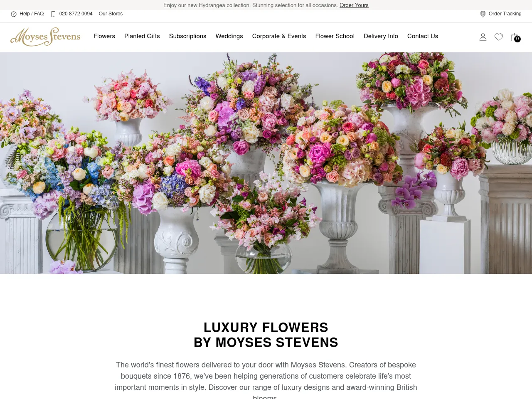Open the Flower School page
This screenshot has height=399, width=532.
(x=335, y=36)
